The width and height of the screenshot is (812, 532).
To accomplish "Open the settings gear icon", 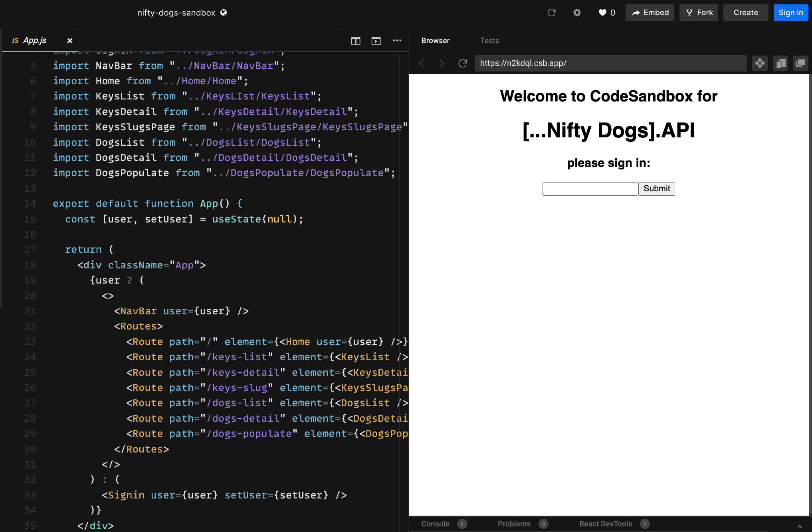I will [x=577, y=13].
